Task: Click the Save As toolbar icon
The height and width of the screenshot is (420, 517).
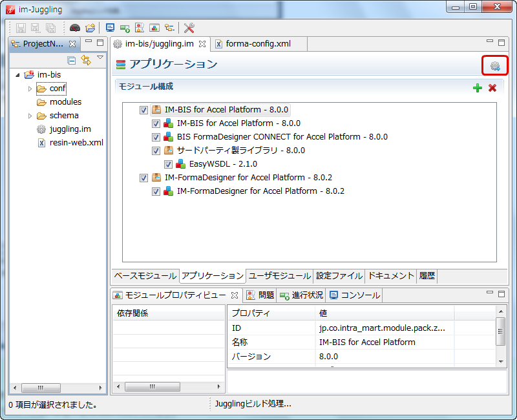Action: 36,28
